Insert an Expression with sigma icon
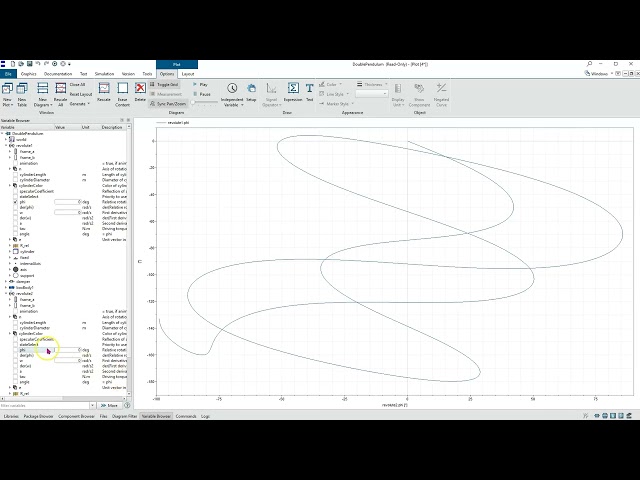Image resolution: width=640 pixels, height=480 pixels. pos(293,92)
